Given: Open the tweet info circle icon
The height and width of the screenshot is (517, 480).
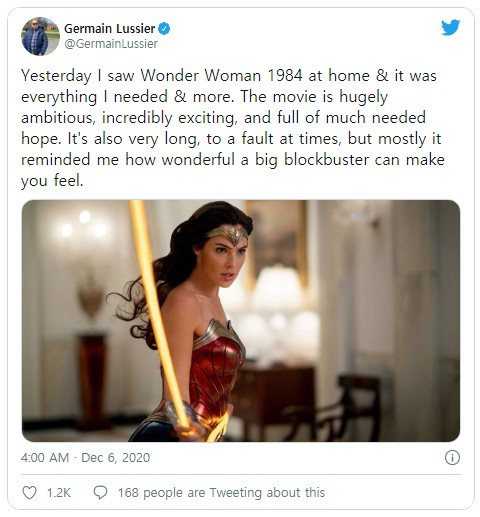Looking at the screenshot, I should point(452,458).
